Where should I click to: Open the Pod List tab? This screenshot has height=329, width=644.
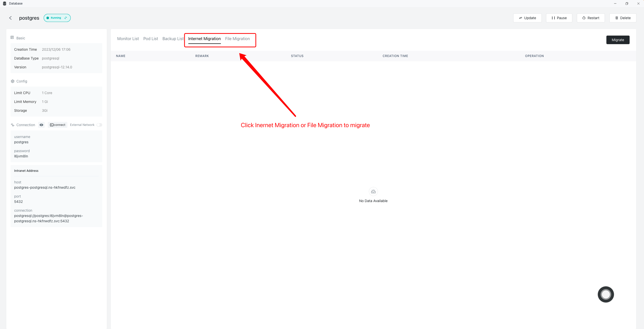tap(150, 39)
